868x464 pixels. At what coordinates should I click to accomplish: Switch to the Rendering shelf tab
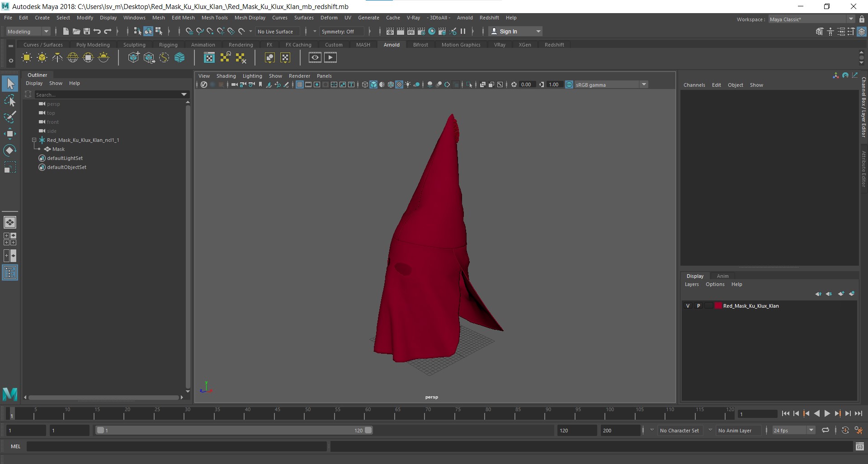(241, 45)
